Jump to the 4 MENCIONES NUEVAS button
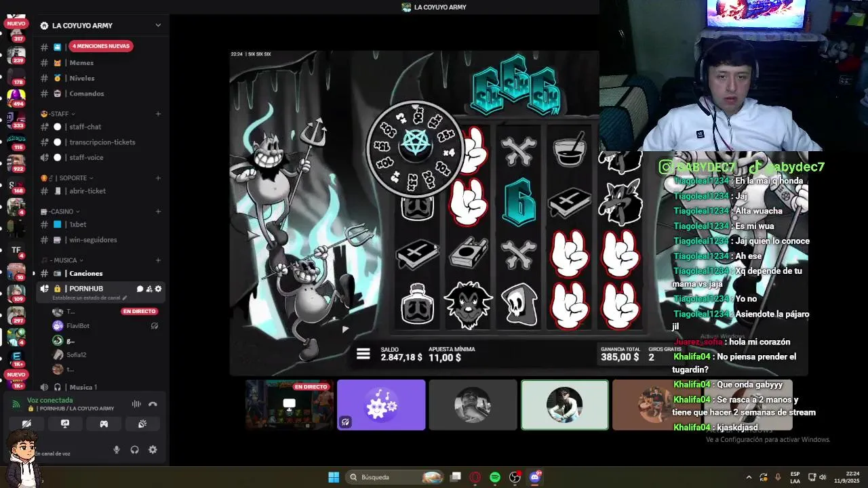This screenshot has height=488, width=868. pos(101,46)
